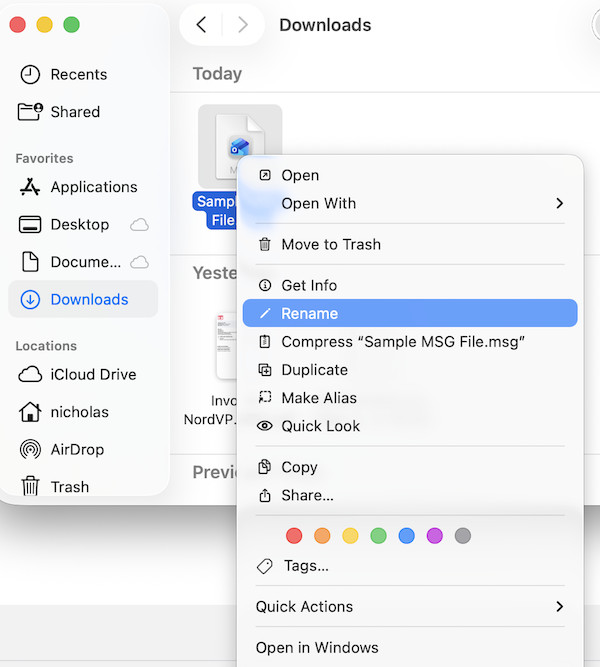The image size is (600, 667).
Task: Click Compress "Sample MSG File.msg" option
Action: point(403,342)
